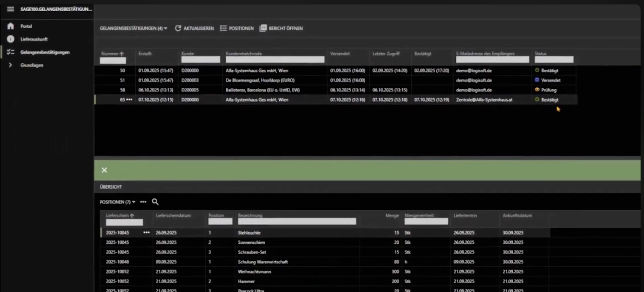Open the Positionen (7) dropdown
644x292 pixels.
[117, 202]
